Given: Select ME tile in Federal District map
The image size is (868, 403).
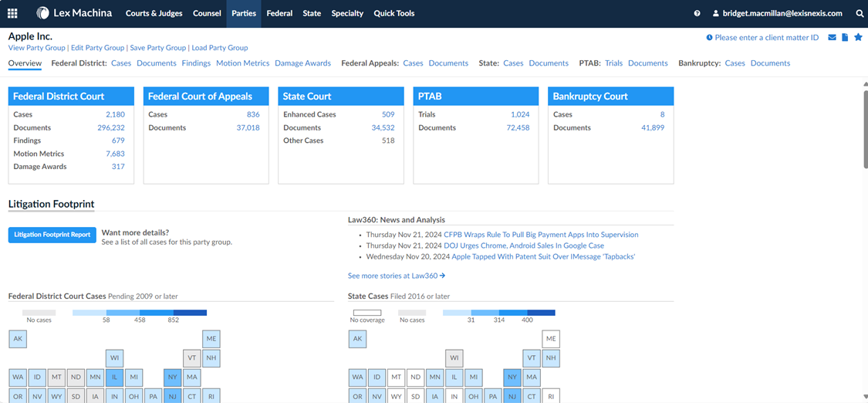Looking at the screenshot, I should (211, 339).
